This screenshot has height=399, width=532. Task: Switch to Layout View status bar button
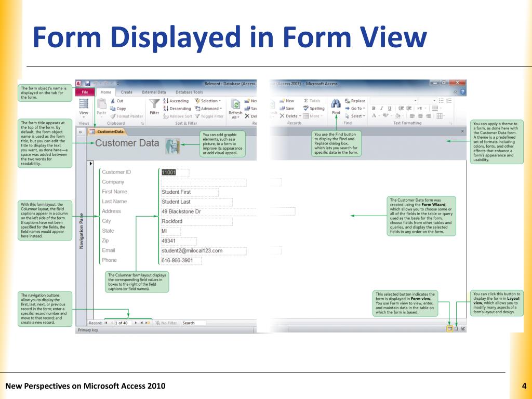click(x=456, y=328)
